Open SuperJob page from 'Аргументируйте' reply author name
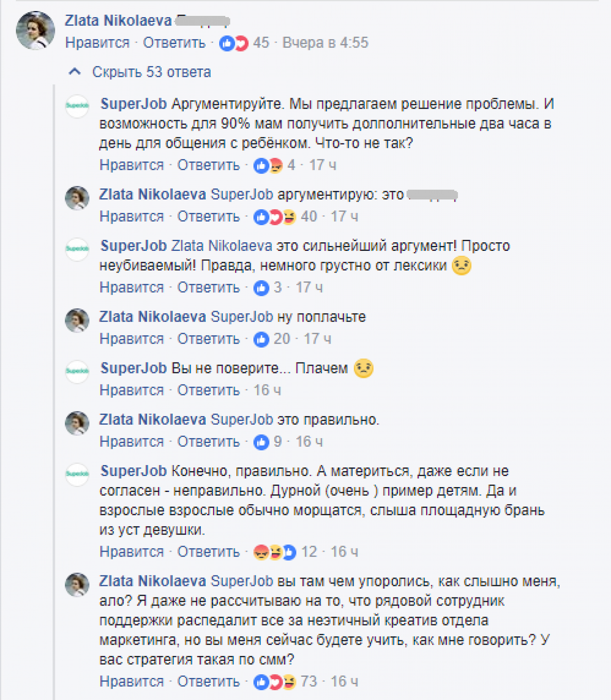This screenshot has width=611, height=700. 134,104
